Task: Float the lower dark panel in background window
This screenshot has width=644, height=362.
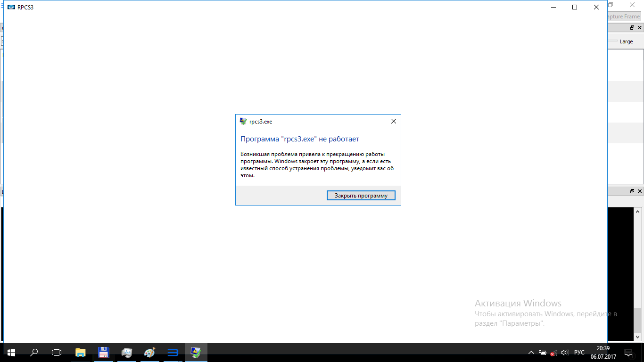Action: point(633,191)
